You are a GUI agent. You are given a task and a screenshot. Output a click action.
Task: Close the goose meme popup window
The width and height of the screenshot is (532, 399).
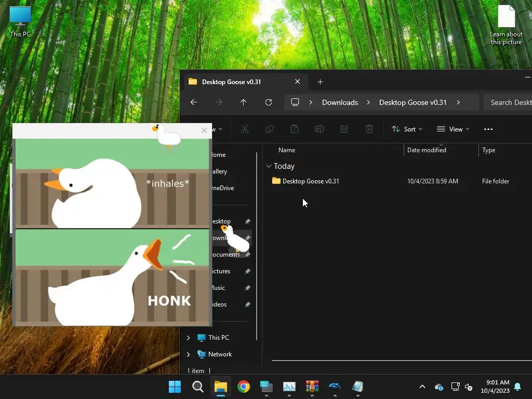(x=204, y=130)
